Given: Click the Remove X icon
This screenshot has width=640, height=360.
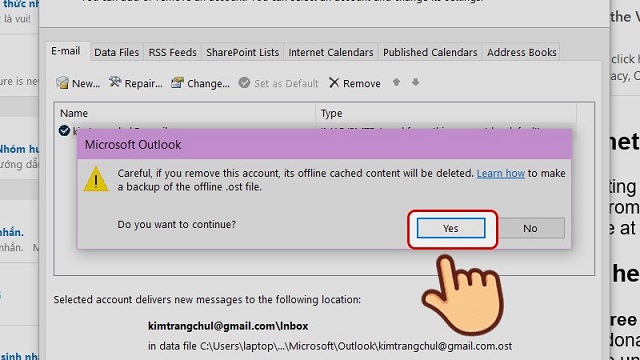Looking at the screenshot, I should pos(334,83).
